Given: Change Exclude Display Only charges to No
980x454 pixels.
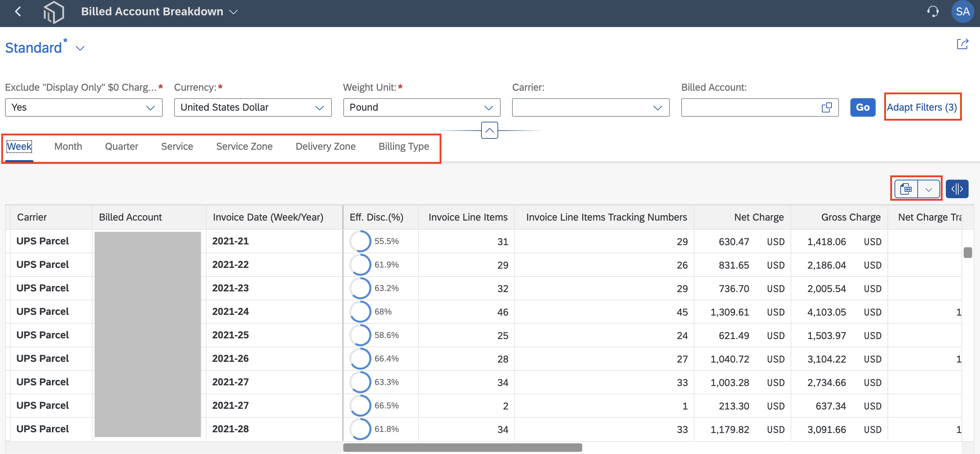Looking at the screenshot, I should [x=151, y=107].
